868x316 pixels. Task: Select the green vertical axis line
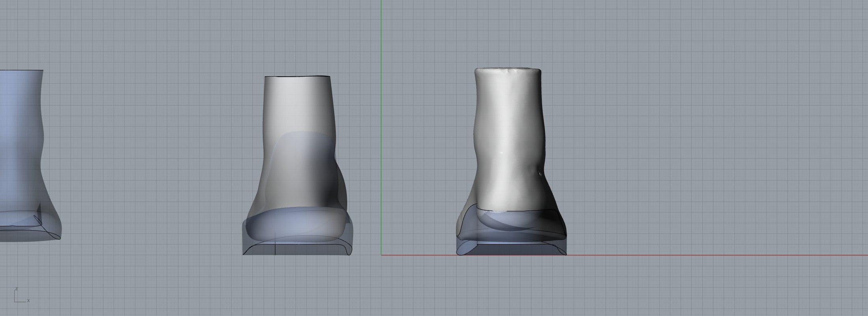(x=381, y=118)
